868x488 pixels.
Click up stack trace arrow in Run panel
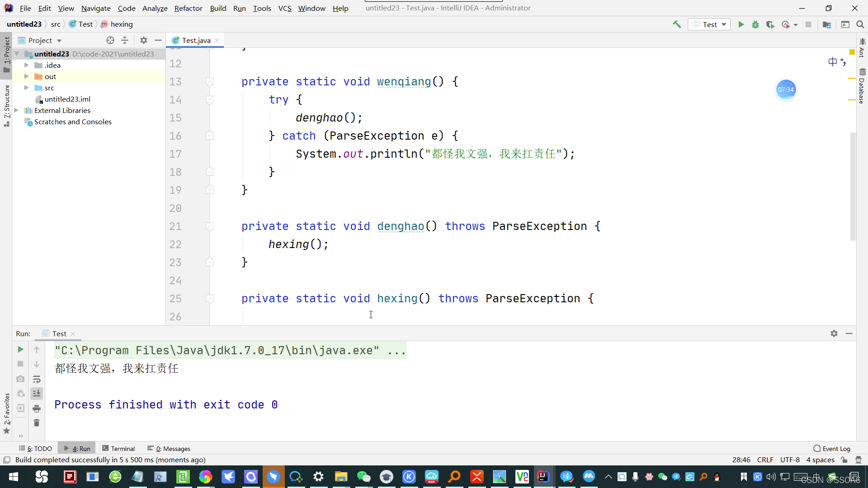[37, 349]
